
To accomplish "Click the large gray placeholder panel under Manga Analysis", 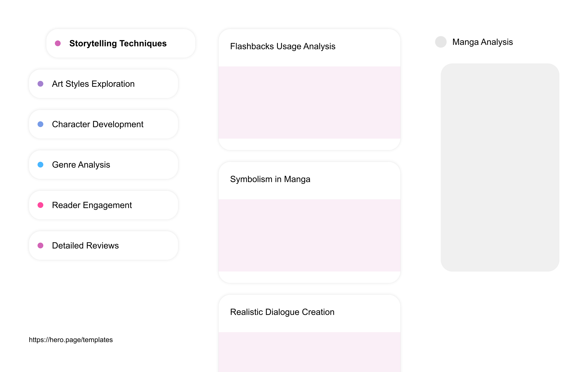I will 500,167.
